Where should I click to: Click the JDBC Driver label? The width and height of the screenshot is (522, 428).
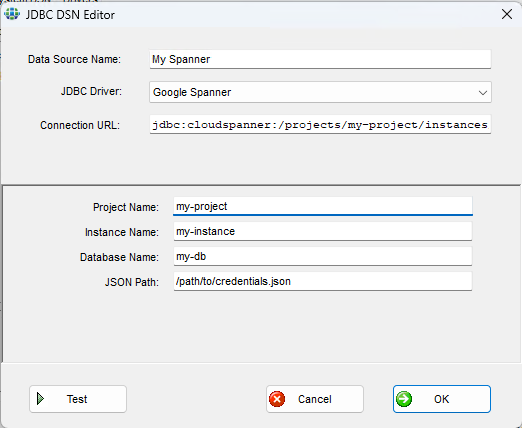91,91
